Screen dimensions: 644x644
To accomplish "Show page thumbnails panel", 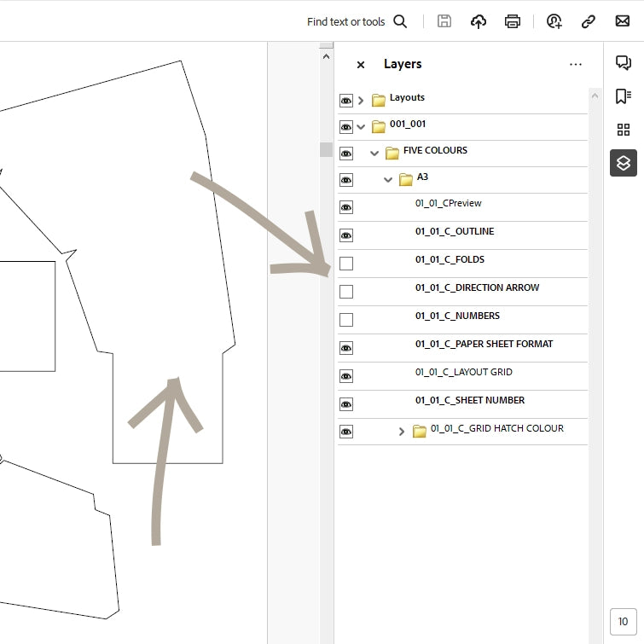I will pyautogui.click(x=624, y=130).
